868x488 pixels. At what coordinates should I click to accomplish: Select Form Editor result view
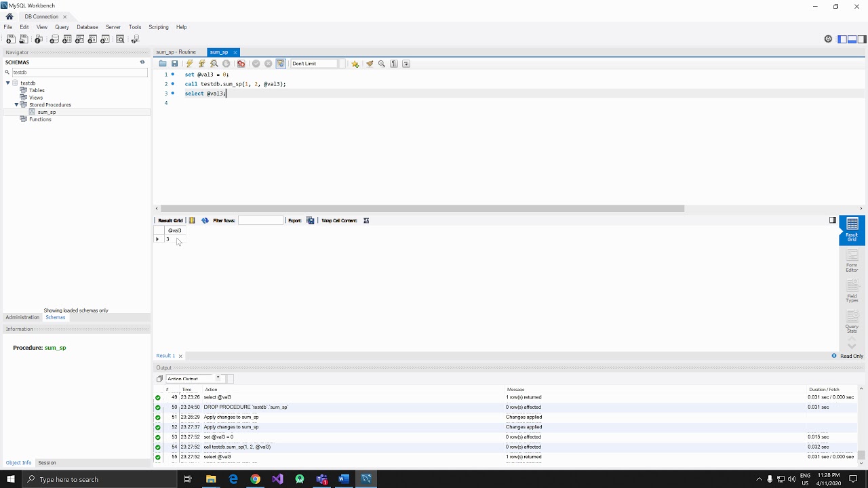(852, 260)
